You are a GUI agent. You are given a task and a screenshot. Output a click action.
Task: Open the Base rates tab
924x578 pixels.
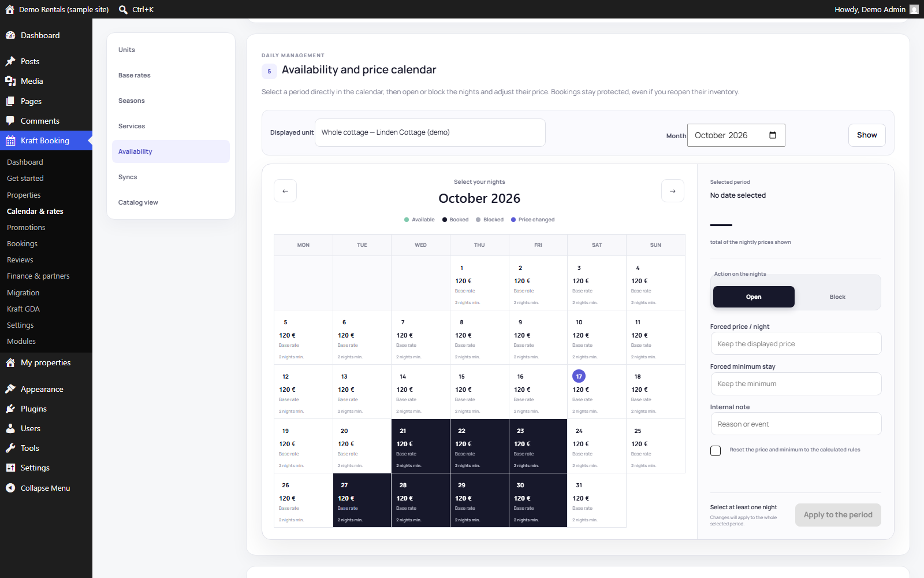171,75
